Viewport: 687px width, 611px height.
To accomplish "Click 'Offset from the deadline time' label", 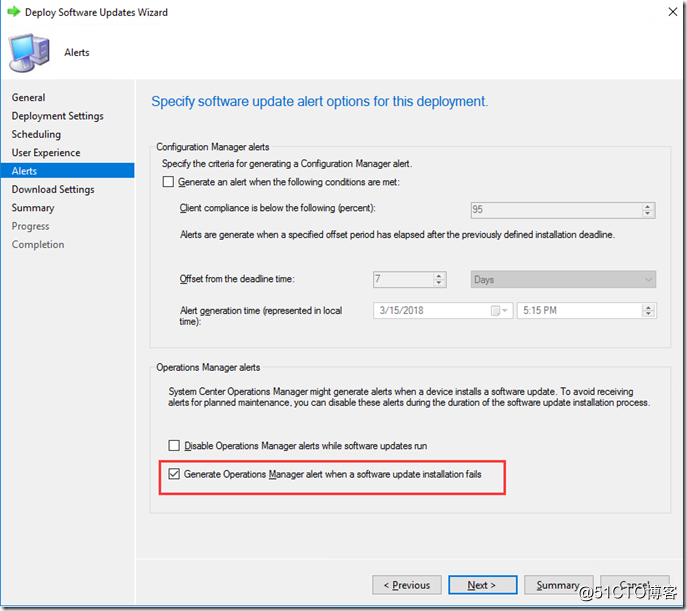I will tap(237, 279).
